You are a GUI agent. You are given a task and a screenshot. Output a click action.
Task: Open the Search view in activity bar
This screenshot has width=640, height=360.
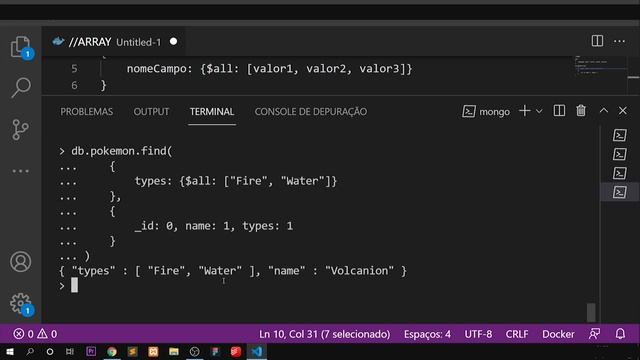(x=20, y=87)
